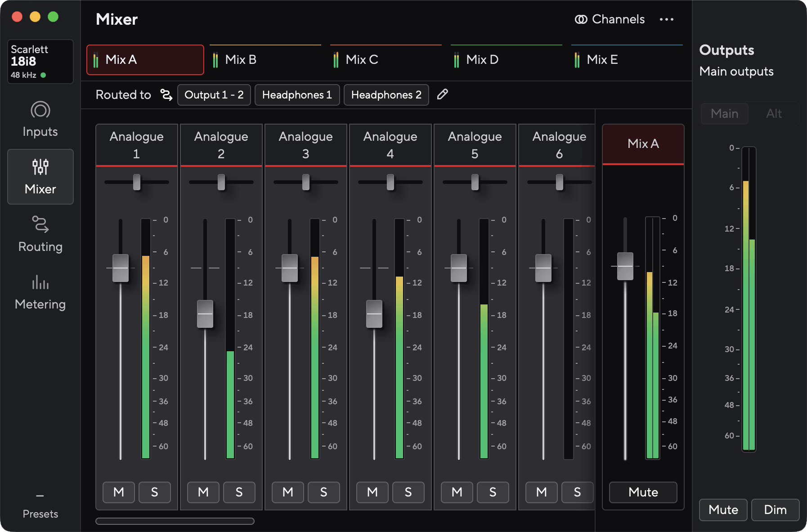Screen dimensions: 807x532
Task: Mute the Mix A master channel
Action: point(643,492)
